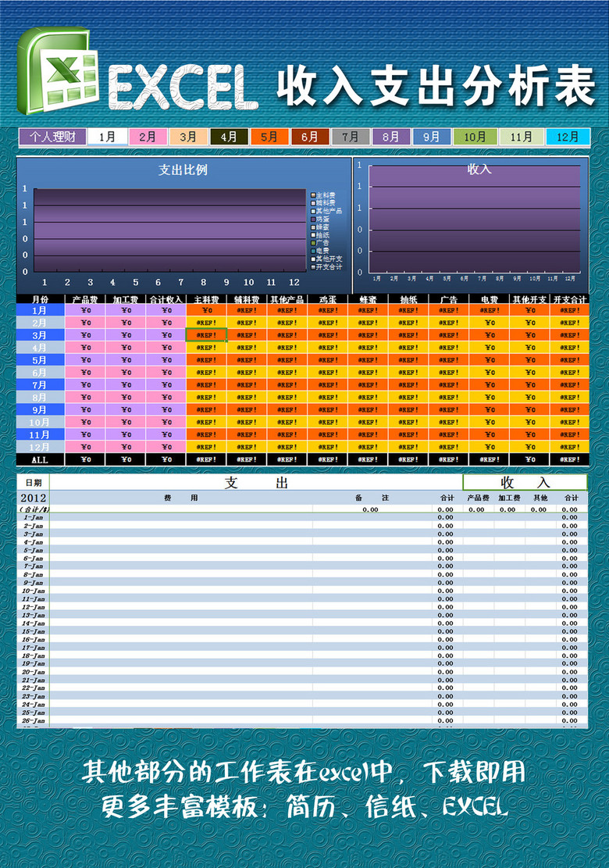The height and width of the screenshot is (868, 609).
Task: Switch to the pink 2月 sheet button
Action: point(148,137)
